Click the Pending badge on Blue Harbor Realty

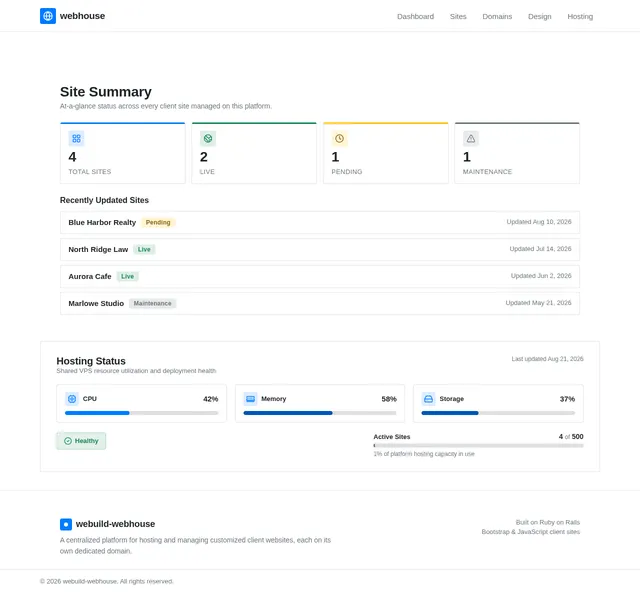158,222
